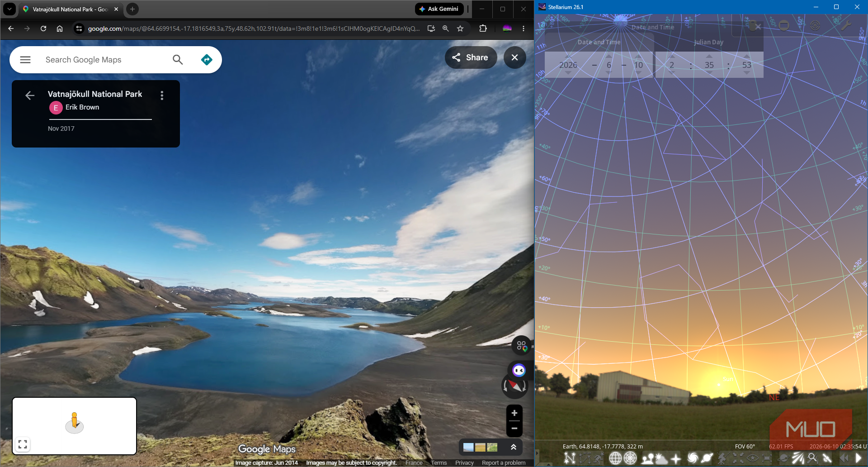
Task: Toggle constellation labels in Stellarium
Action: [x=584, y=458]
